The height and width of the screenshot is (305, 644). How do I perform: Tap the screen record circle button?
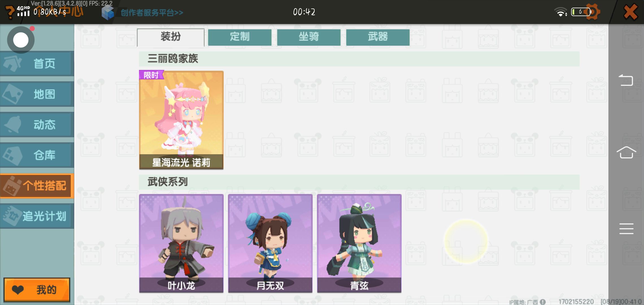21,40
